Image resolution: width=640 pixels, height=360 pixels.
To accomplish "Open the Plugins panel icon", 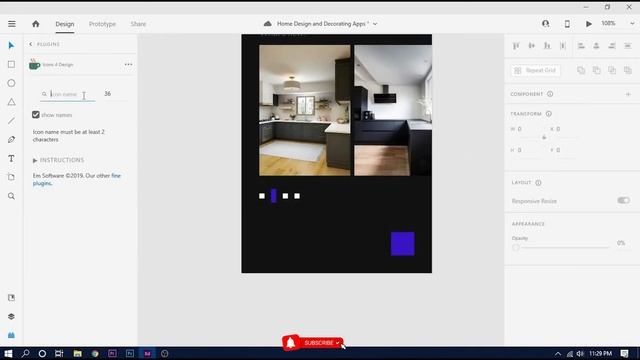I will (x=11, y=335).
